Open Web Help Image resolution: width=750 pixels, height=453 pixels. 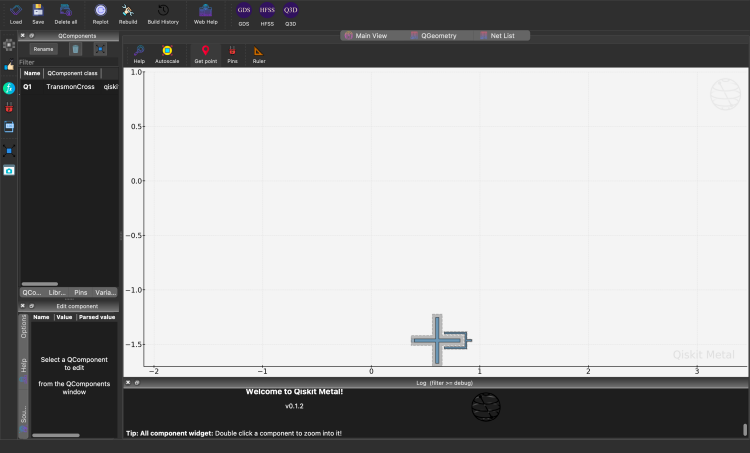(x=206, y=14)
